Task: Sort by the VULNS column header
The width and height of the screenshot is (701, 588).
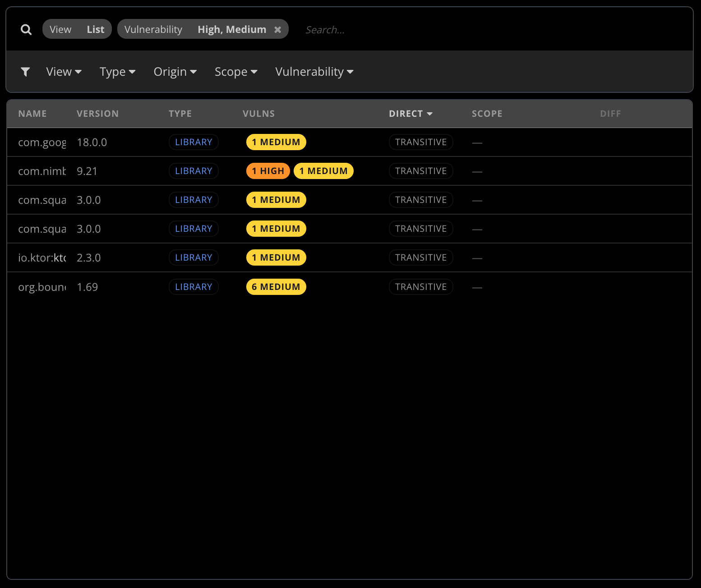Action: pos(258,114)
